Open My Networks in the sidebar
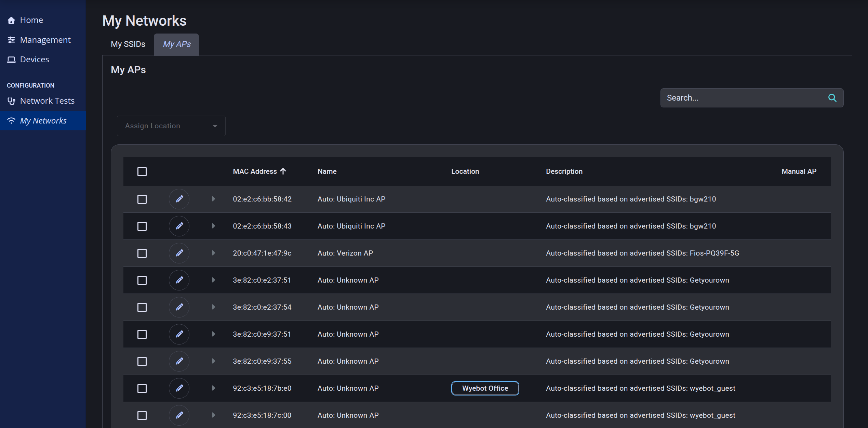Viewport: 868px width, 428px height. tap(43, 120)
